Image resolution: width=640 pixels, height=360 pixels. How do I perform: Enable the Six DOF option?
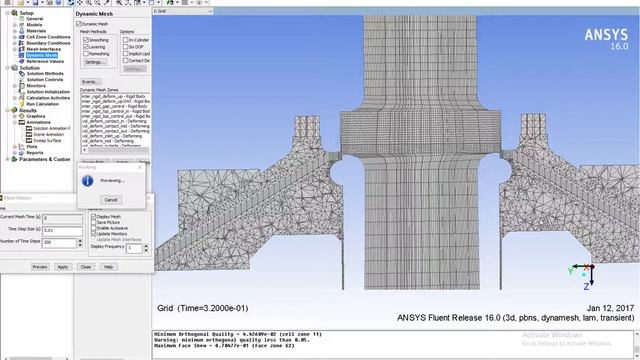(125, 47)
